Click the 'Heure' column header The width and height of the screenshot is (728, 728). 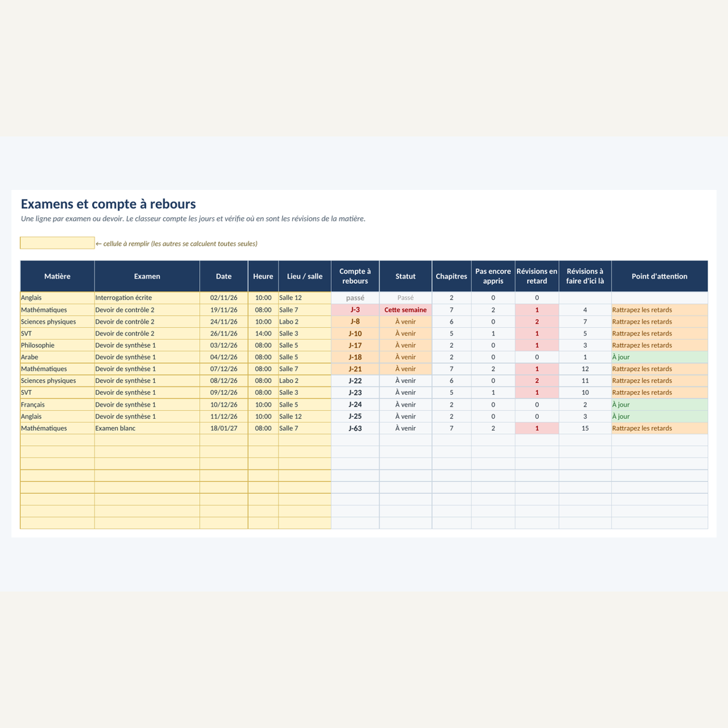pos(263,276)
